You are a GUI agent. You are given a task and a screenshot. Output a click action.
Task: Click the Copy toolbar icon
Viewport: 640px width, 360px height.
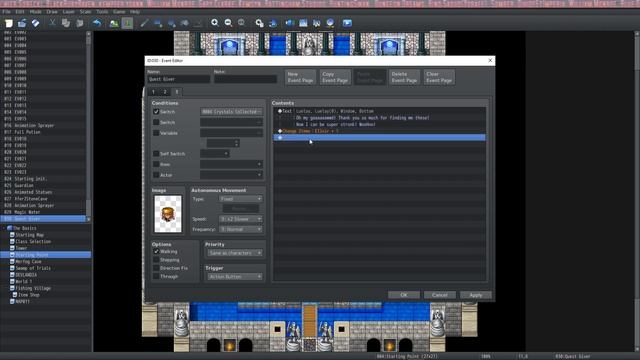click(66, 23)
